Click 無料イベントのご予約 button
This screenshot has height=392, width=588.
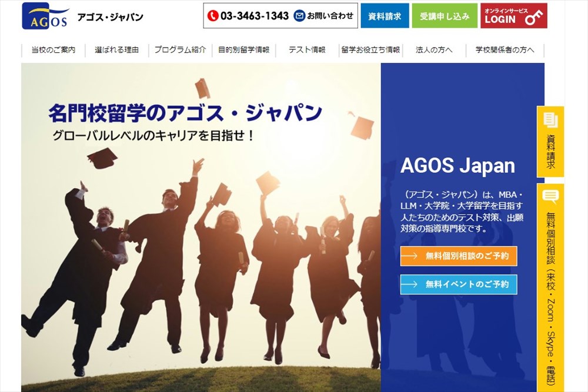click(x=459, y=284)
